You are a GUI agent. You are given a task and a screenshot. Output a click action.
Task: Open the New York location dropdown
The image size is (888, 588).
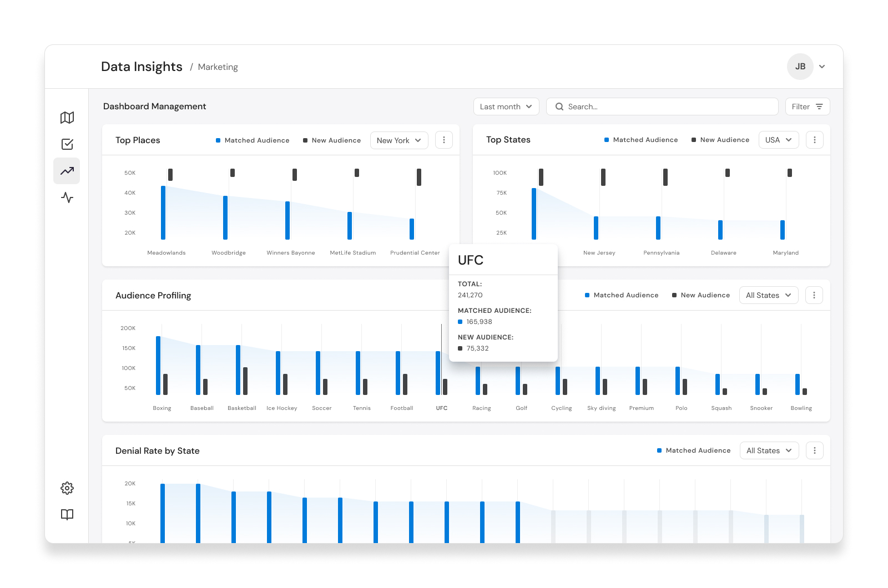[x=399, y=140]
